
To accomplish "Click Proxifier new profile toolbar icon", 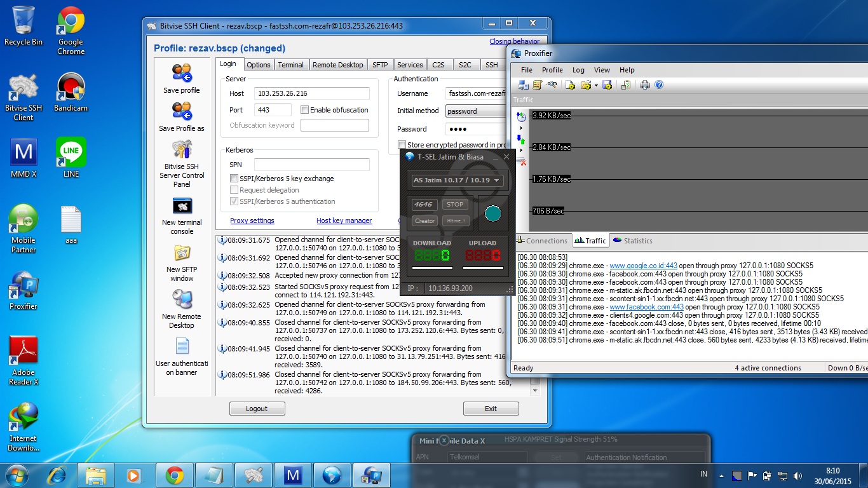I will click(x=570, y=85).
